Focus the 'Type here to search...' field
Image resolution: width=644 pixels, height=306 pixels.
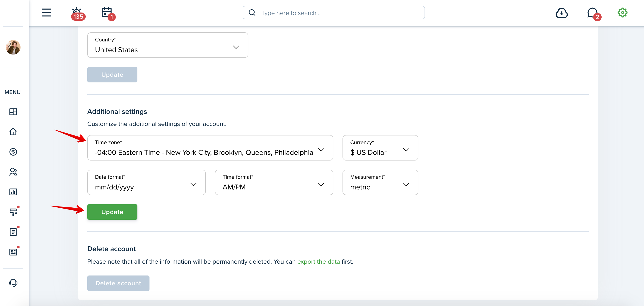coord(333,13)
